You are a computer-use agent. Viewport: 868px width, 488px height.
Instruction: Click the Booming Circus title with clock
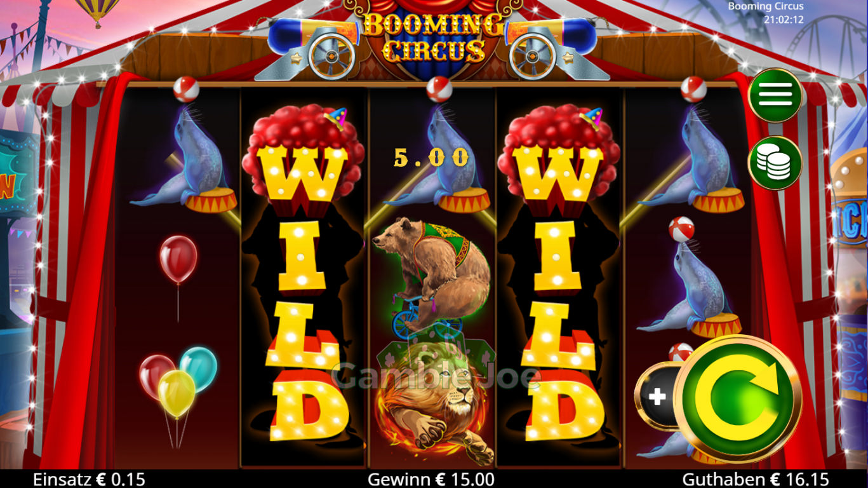(x=766, y=13)
